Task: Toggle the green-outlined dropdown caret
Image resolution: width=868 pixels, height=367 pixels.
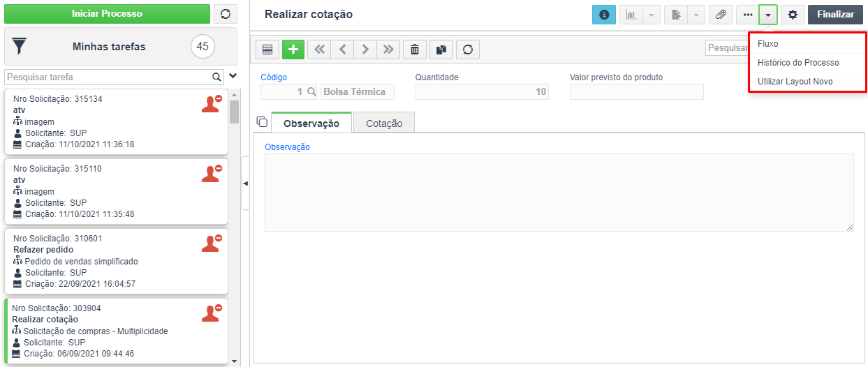Action: pos(768,14)
